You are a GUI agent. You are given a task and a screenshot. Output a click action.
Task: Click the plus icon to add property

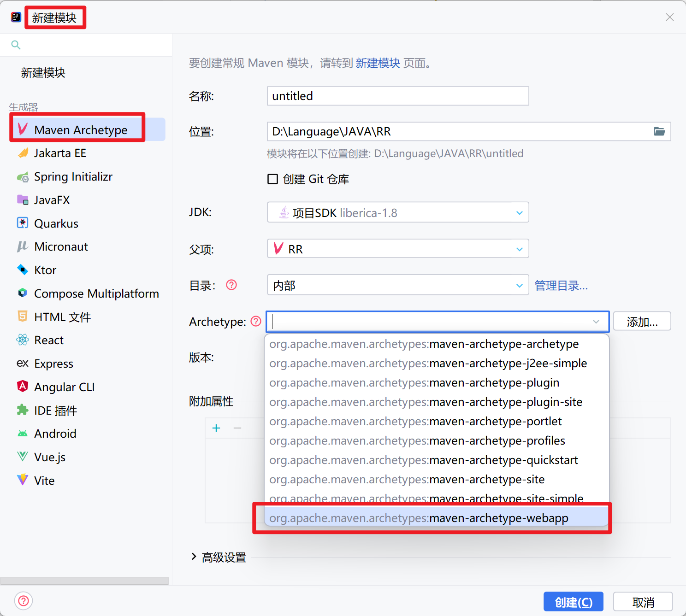click(x=216, y=428)
